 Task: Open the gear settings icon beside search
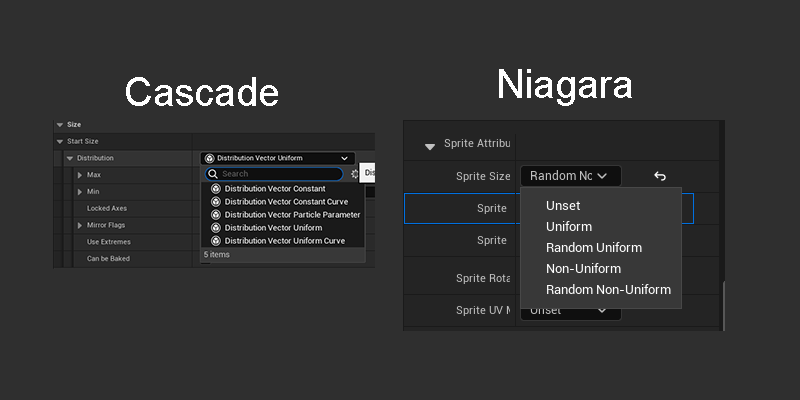click(355, 174)
